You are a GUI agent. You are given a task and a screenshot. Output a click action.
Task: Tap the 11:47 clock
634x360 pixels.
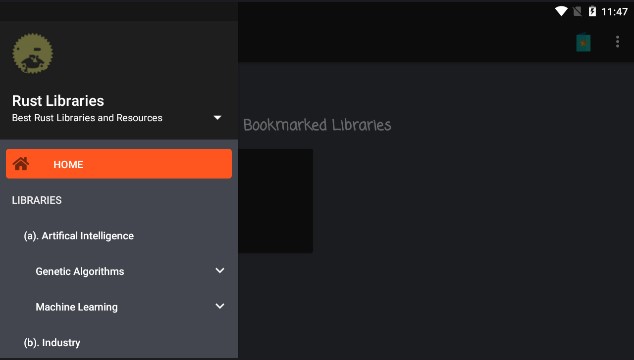tap(614, 11)
